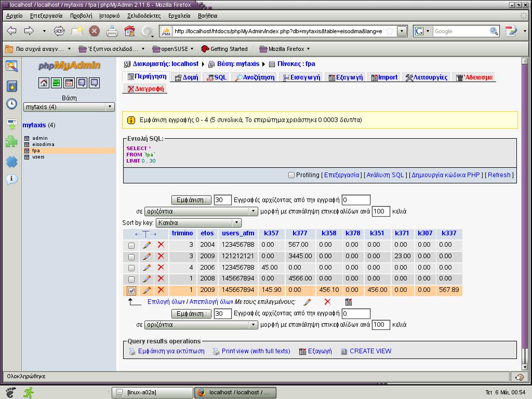Select checkbox for row 121212121
This screenshot has width=532, height=399.
coord(131,257)
